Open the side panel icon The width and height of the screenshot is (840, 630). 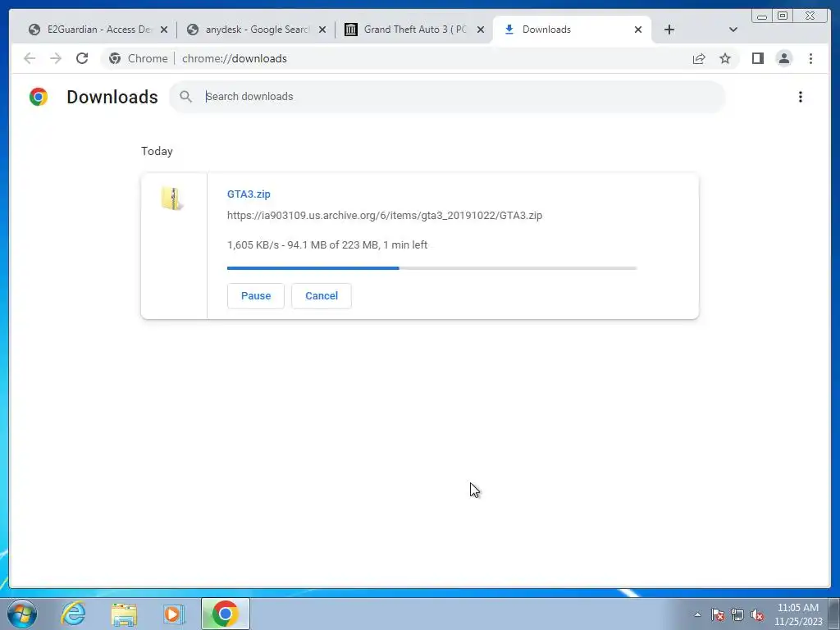(757, 58)
